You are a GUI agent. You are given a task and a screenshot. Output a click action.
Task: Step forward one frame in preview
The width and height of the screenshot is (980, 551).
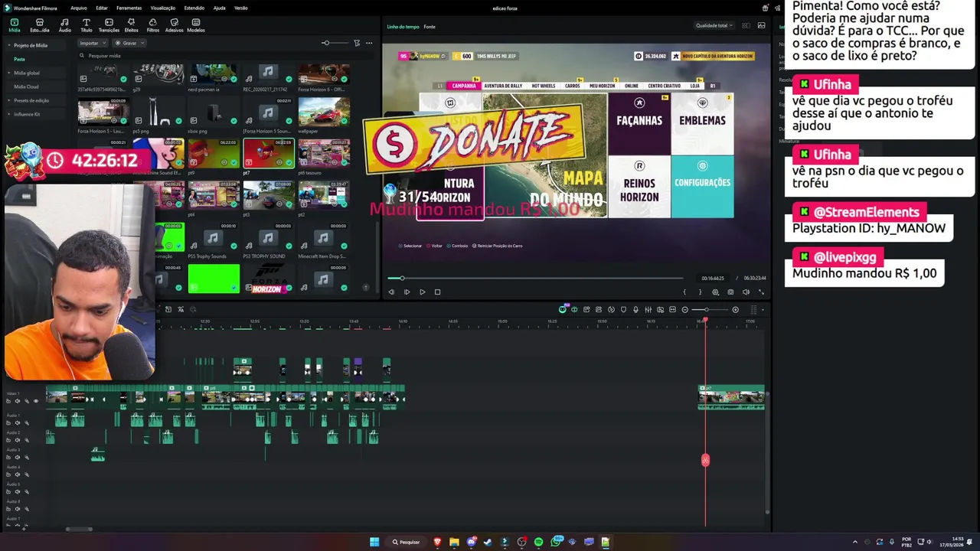(407, 292)
